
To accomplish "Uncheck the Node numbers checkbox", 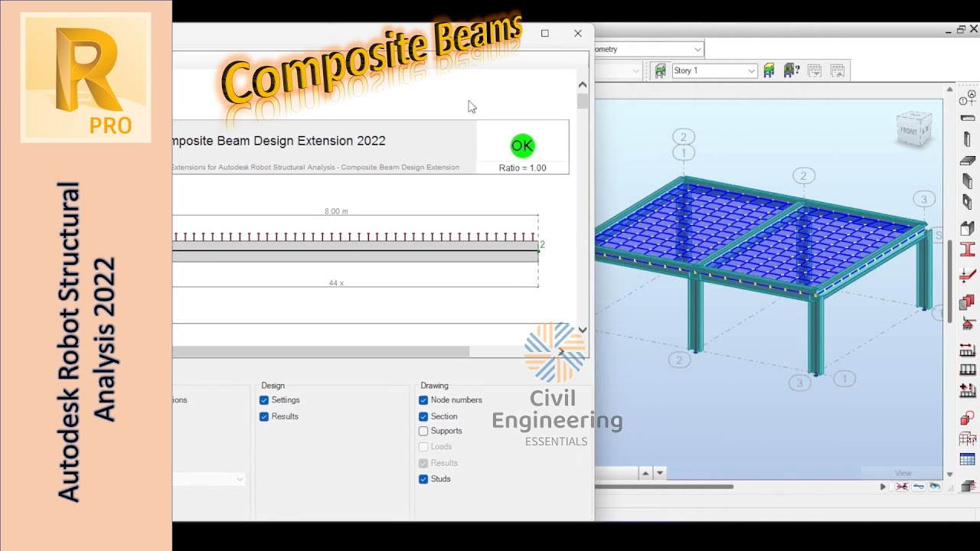I will 423,400.
